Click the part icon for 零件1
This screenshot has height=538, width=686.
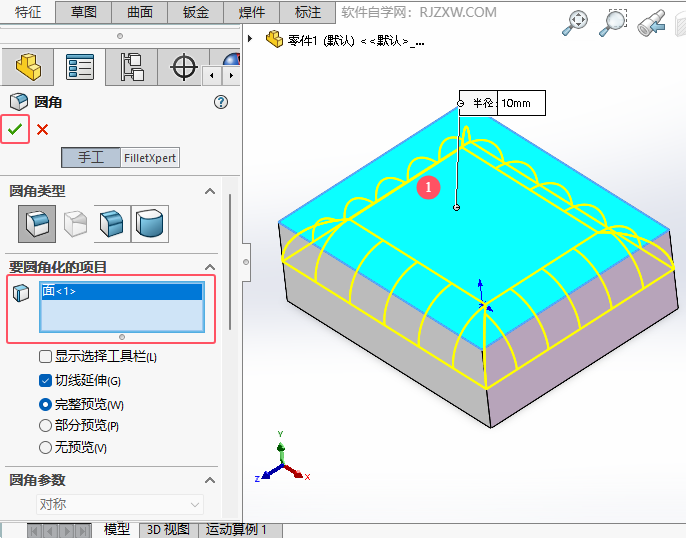(x=274, y=39)
